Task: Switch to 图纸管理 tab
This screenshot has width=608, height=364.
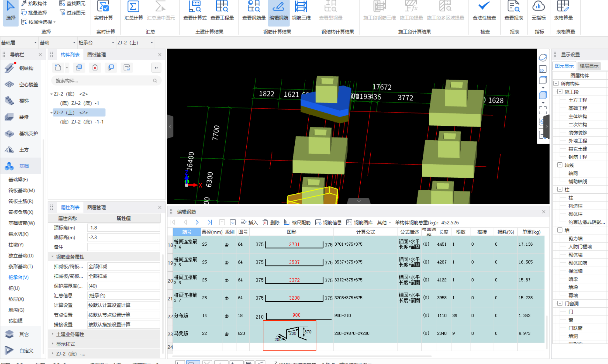Action: (96, 55)
